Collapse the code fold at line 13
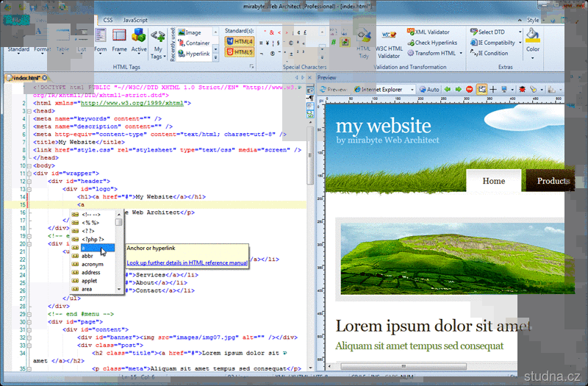 point(29,189)
